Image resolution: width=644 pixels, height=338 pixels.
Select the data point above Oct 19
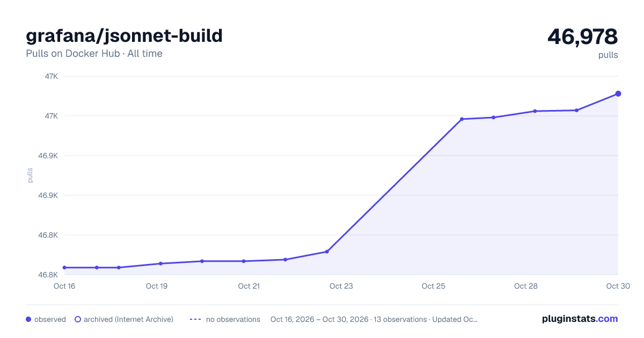pos(160,263)
